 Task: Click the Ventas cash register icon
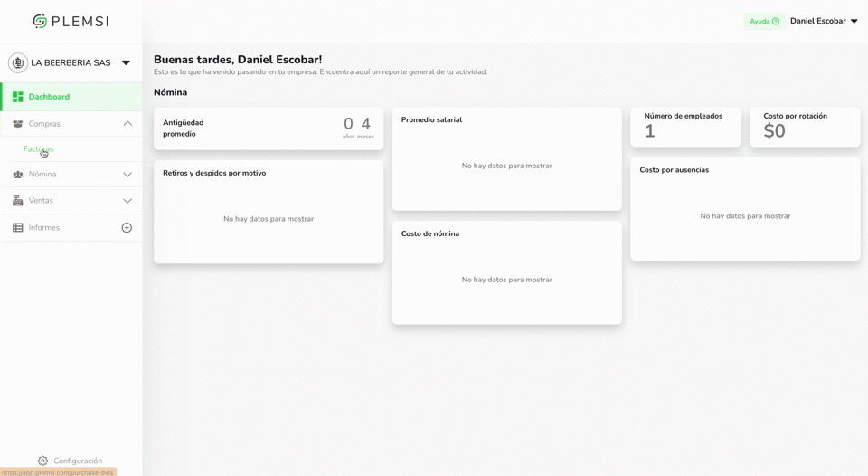(18, 201)
